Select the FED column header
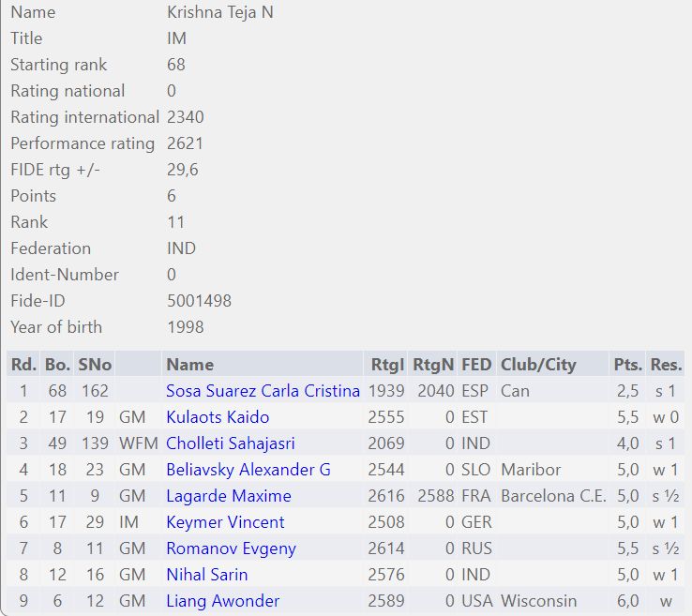 click(x=476, y=365)
